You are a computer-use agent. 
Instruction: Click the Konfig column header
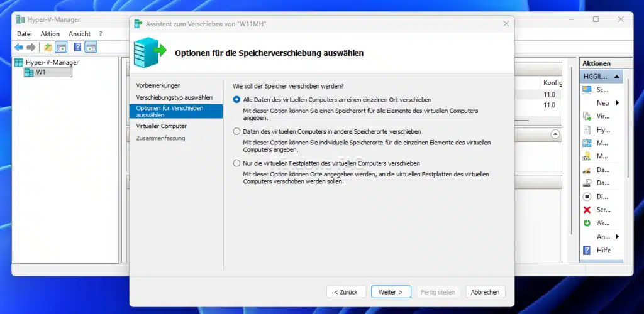(552, 82)
